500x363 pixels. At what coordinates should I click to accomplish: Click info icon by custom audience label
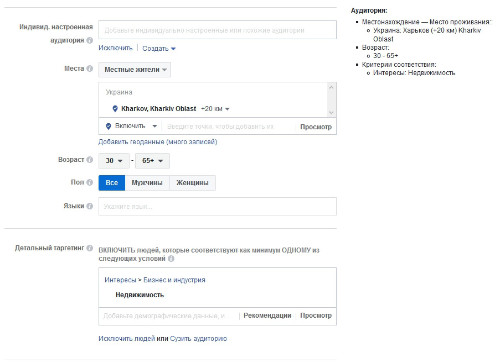coord(90,40)
